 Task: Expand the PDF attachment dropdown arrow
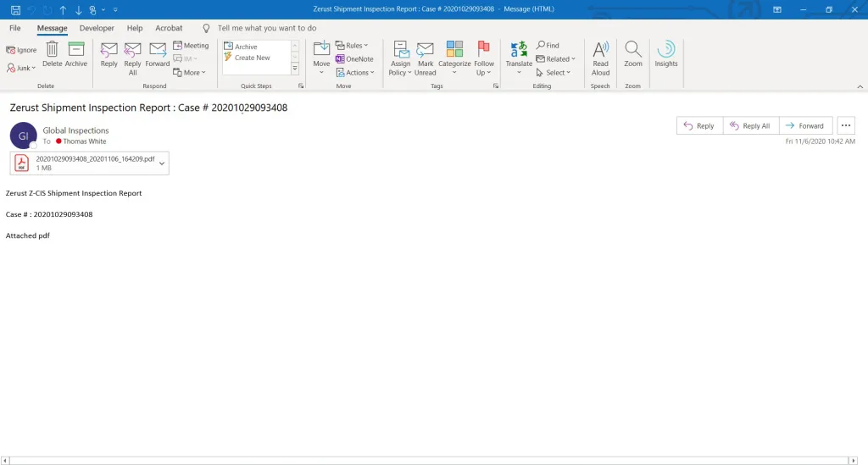click(x=162, y=163)
